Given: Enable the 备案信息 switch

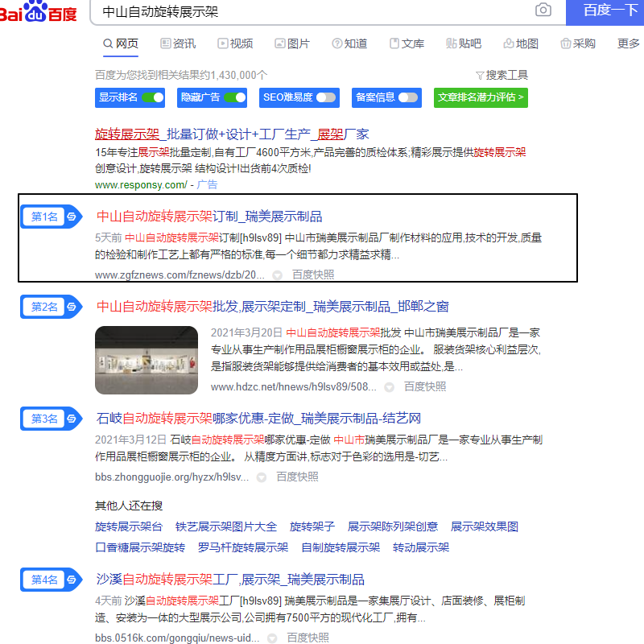Looking at the screenshot, I should (x=408, y=97).
